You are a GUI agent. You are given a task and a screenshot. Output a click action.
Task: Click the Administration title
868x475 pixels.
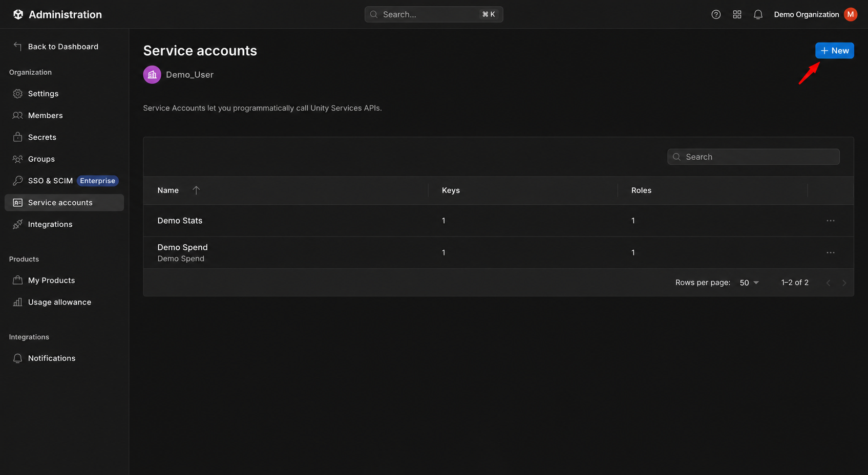click(65, 14)
